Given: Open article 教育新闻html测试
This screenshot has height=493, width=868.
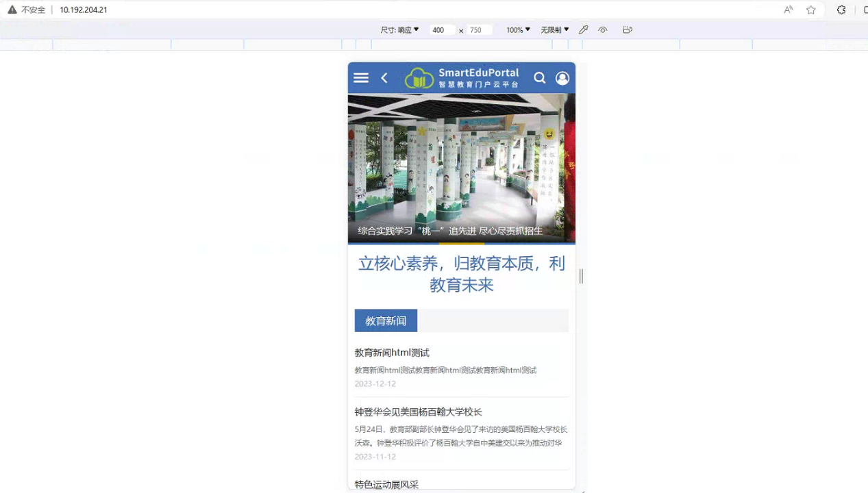Looking at the screenshot, I should pos(392,353).
